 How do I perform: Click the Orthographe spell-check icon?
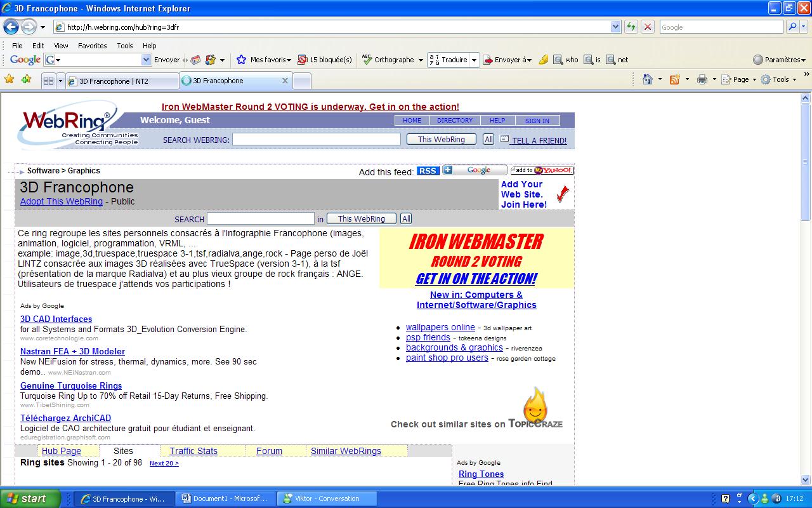367,60
